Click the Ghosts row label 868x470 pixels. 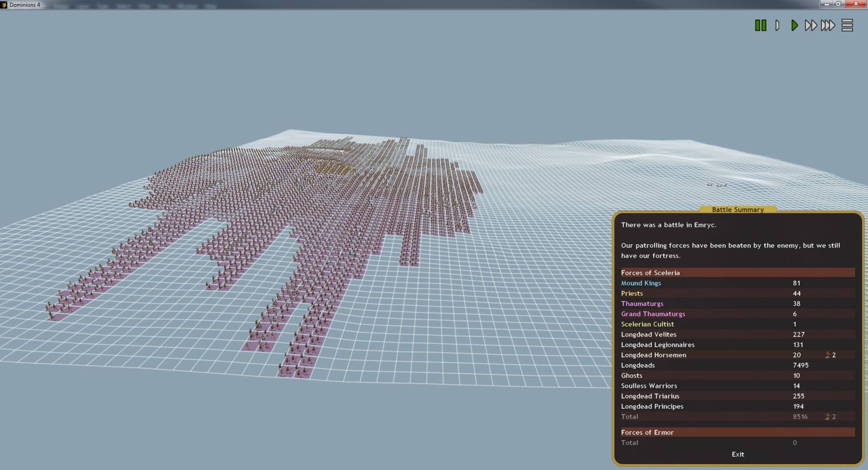(x=632, y=376)
